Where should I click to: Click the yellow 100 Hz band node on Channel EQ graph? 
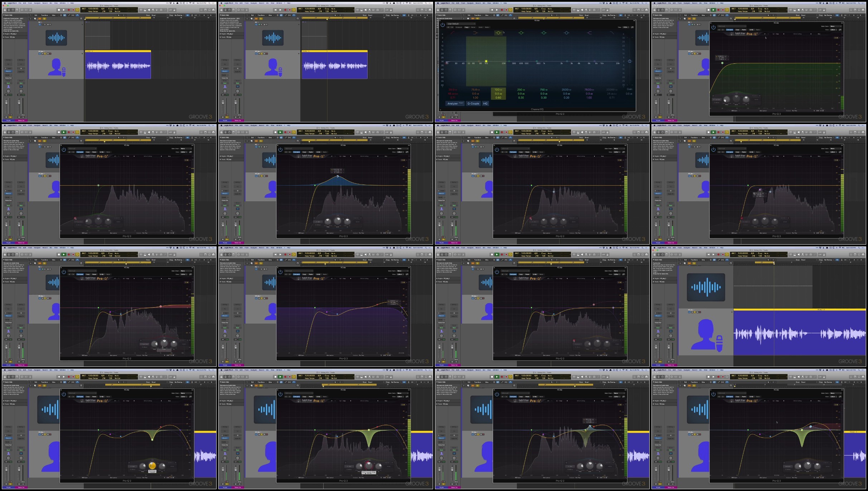tap(486, 61)
